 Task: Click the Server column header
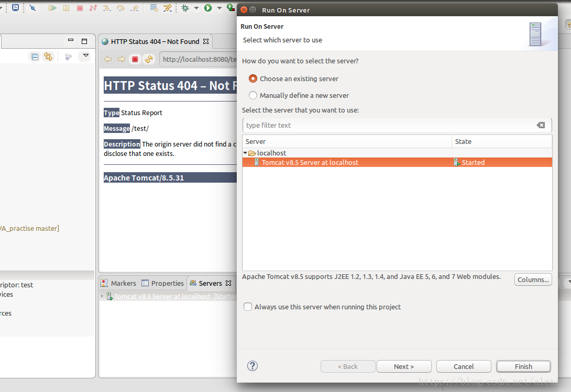click(x=347, y=142)
